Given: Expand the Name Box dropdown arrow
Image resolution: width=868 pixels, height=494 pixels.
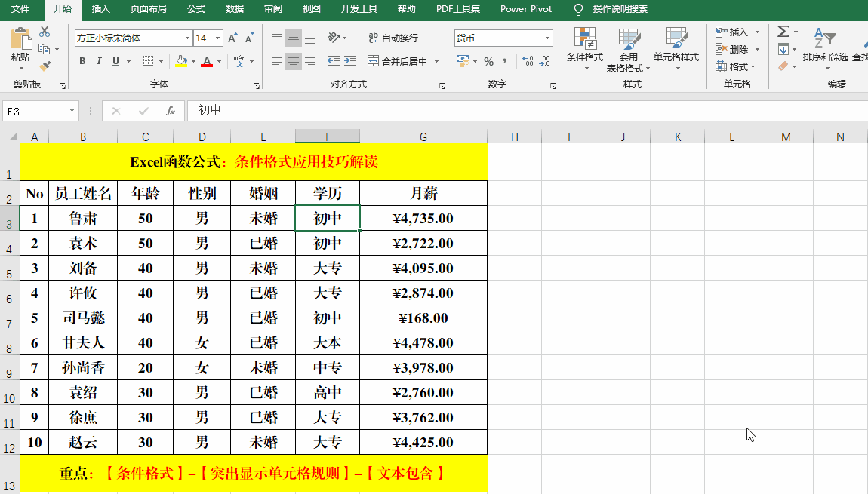Looking at the screenshot, I should [x=72, y=111].
